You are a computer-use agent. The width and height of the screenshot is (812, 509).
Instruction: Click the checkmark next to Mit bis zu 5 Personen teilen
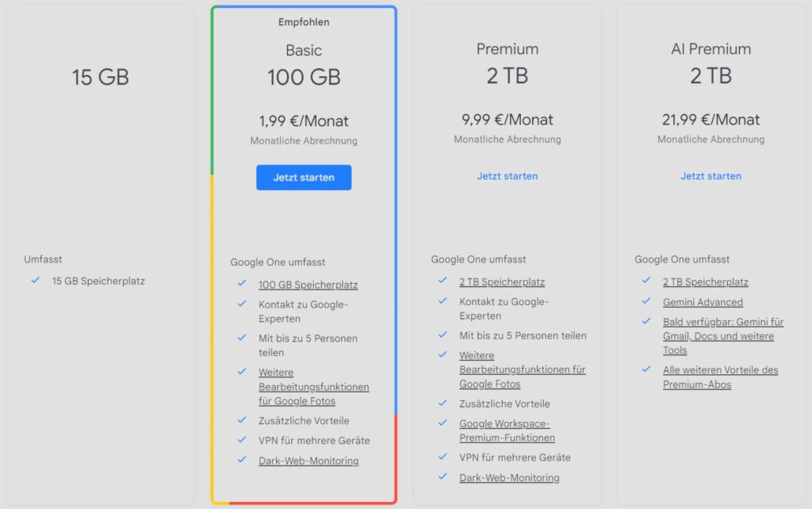point(242,335)
